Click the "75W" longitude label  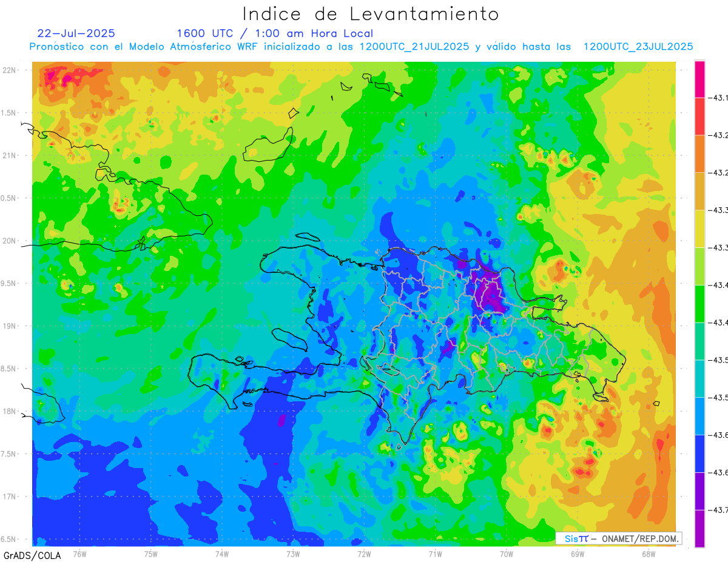150,553
